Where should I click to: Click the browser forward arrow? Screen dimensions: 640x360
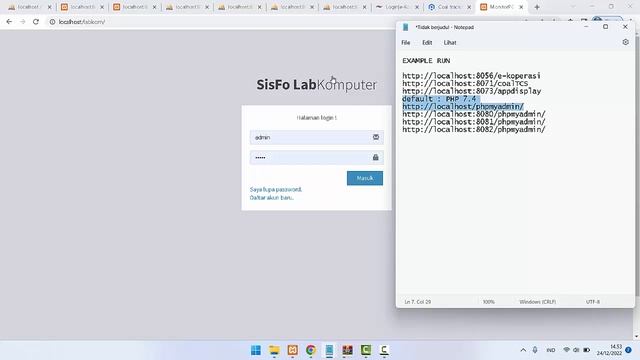click(x=22, y=22)
